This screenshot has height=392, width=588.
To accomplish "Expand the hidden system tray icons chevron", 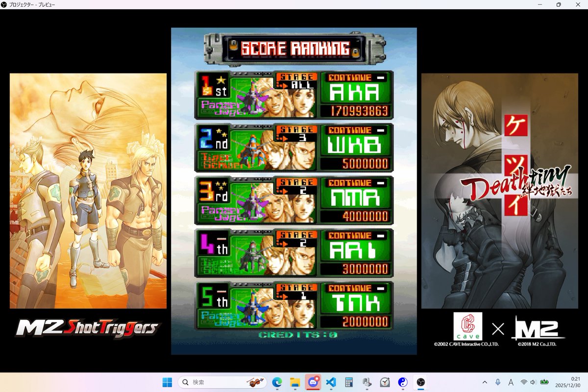I will click(485, 382).
